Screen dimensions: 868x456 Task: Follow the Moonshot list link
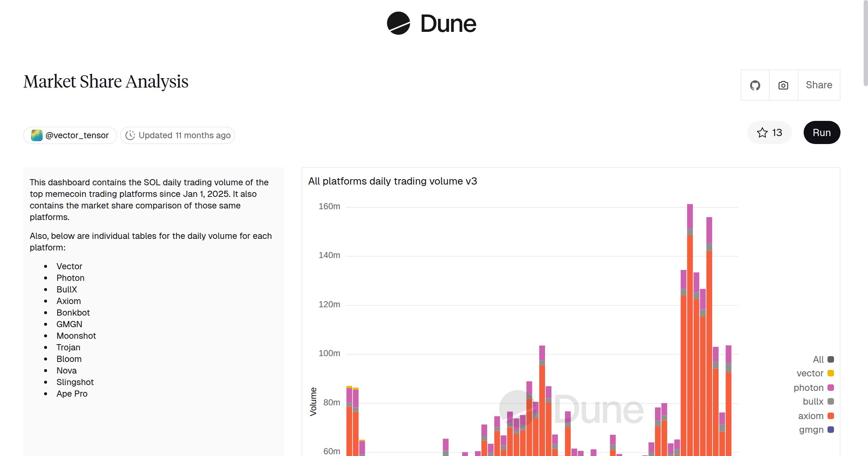(76, 336)
